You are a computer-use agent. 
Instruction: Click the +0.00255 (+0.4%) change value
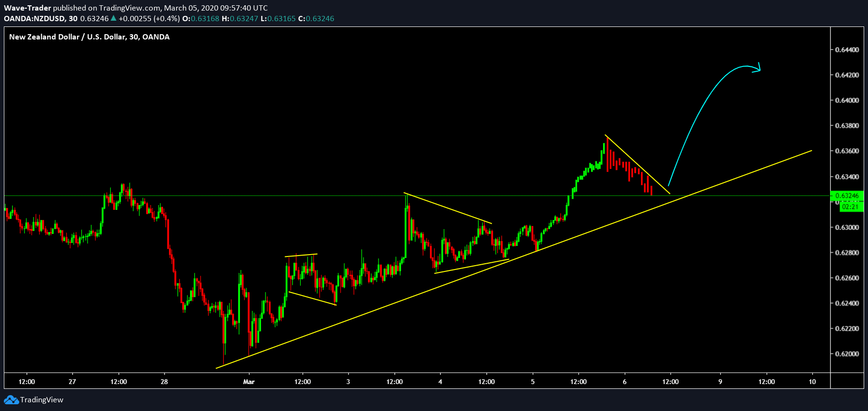(x=149, y=18)
